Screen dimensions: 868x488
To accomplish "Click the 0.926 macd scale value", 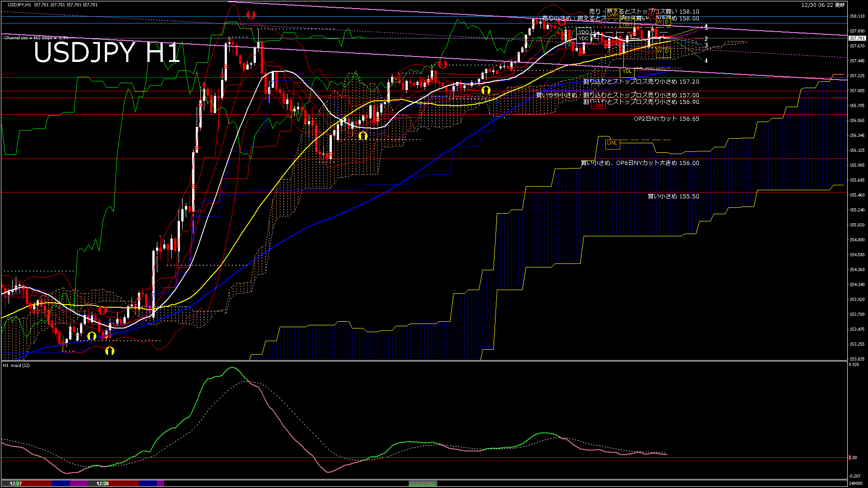I will pos(854,365).
